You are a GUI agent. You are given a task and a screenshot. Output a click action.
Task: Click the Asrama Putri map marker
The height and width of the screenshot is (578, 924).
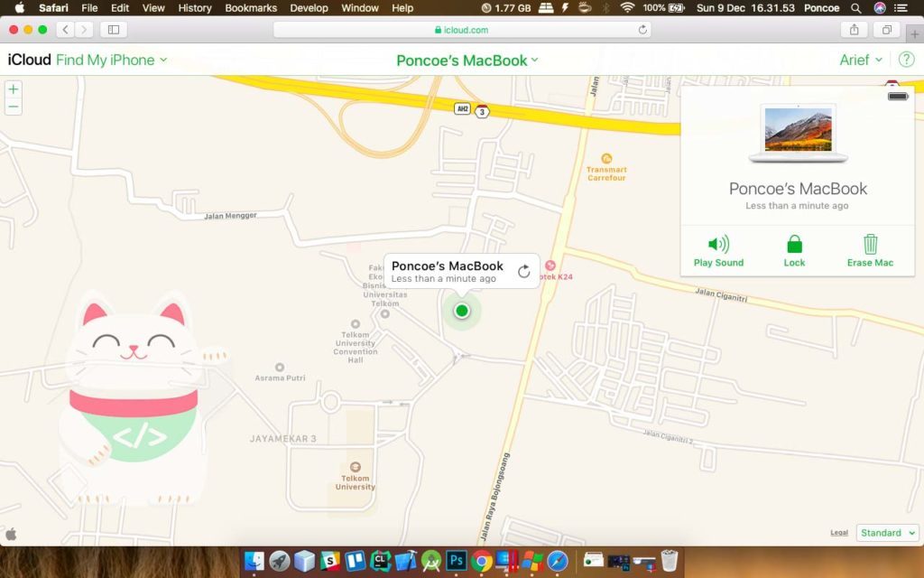280,368
